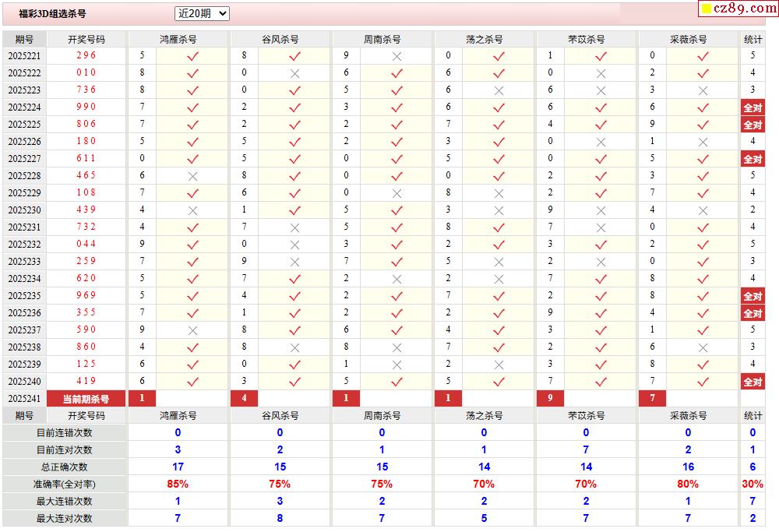Click the X mark for 芣苡杀号 in row 2025226
The width and height of the screenshot is (779, 532).
(601, 142)
